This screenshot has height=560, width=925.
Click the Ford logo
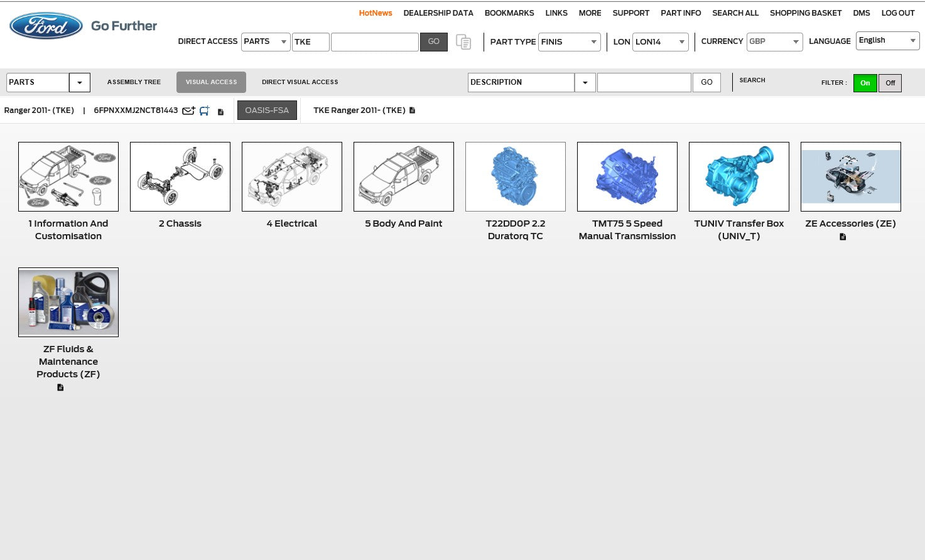(x=46, y=26)
